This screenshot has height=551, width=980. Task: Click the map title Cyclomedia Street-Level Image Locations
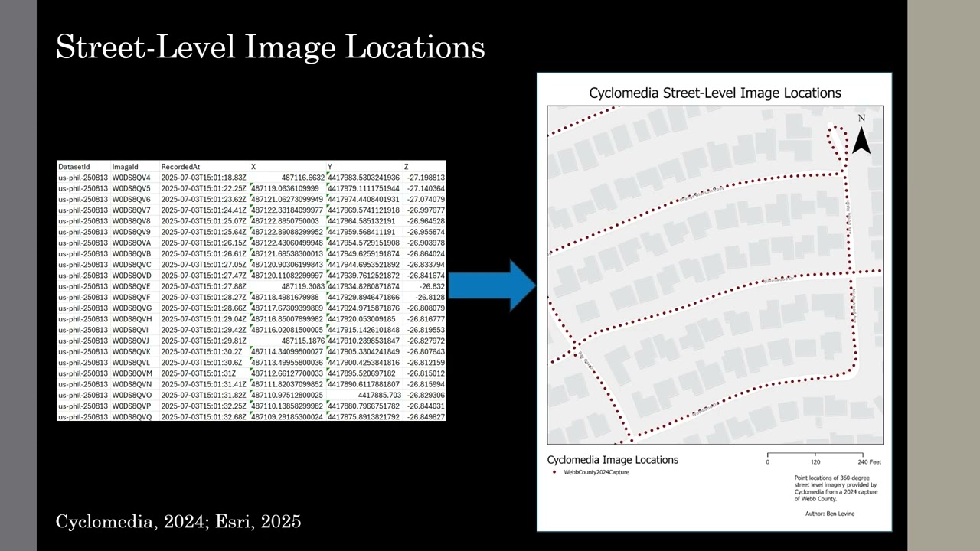coord(715,93)
